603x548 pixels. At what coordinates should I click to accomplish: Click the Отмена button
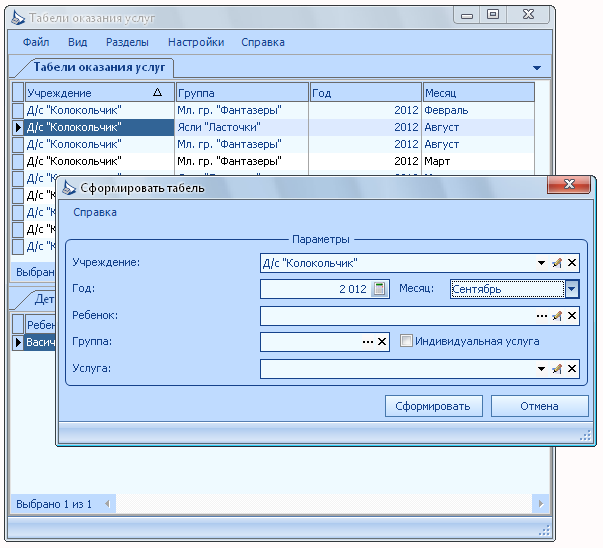tap(539, 406)
